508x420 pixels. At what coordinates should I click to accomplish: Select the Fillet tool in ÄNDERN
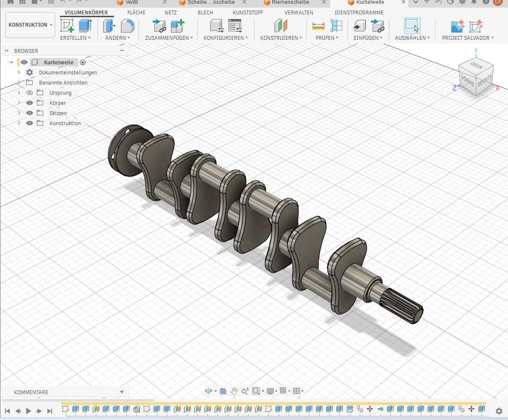coord(127,26)
